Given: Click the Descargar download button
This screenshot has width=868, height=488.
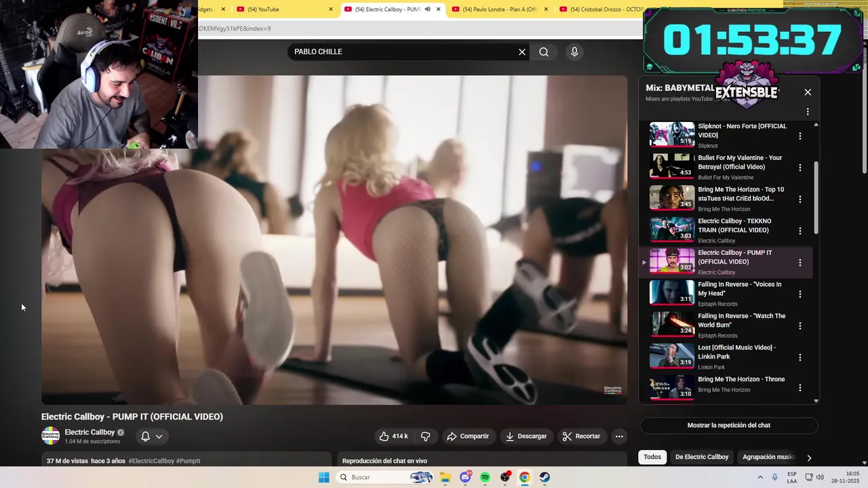Looking at the screenshot, I should (x=526, y=436).
